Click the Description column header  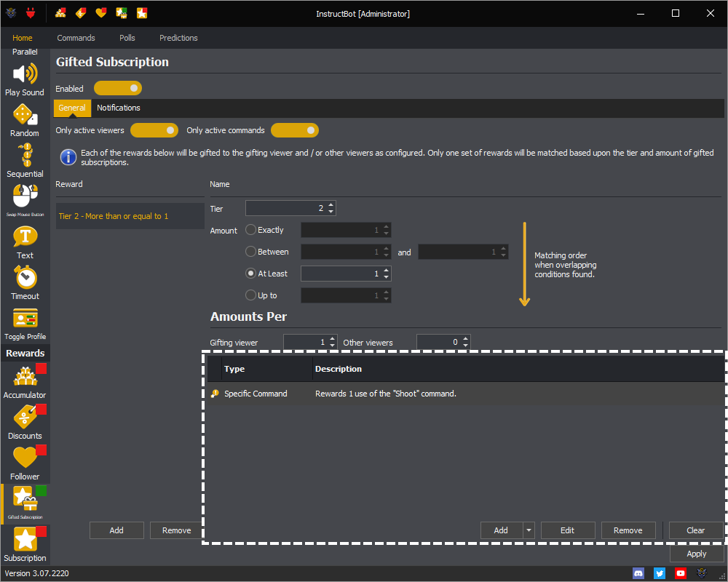coord(518,369)
